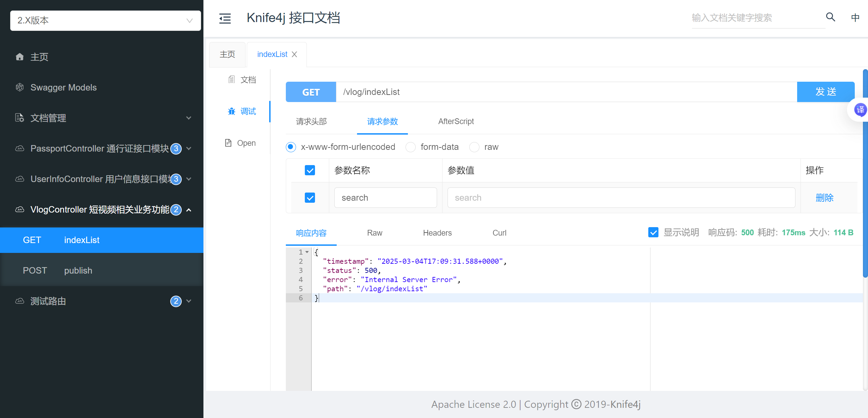Open Swagger Models cube icon
This screenshot has width=868, height=418.
[x=20, y=87]
